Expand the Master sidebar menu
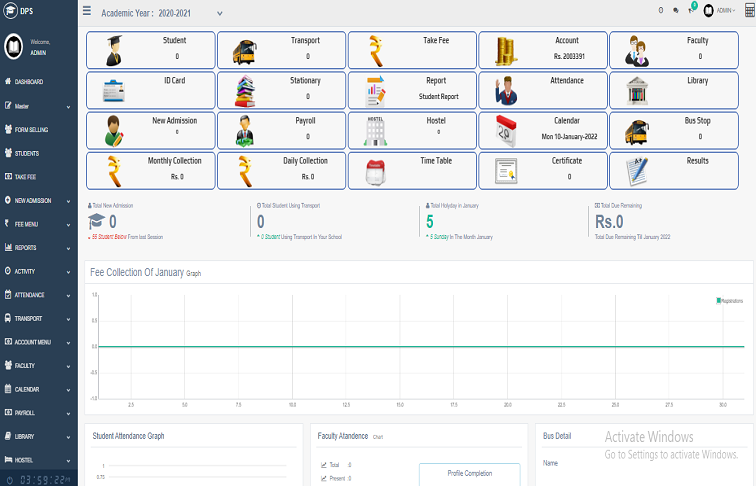The image size is (756, 486). pyautogui.click(x=39, y=106)
